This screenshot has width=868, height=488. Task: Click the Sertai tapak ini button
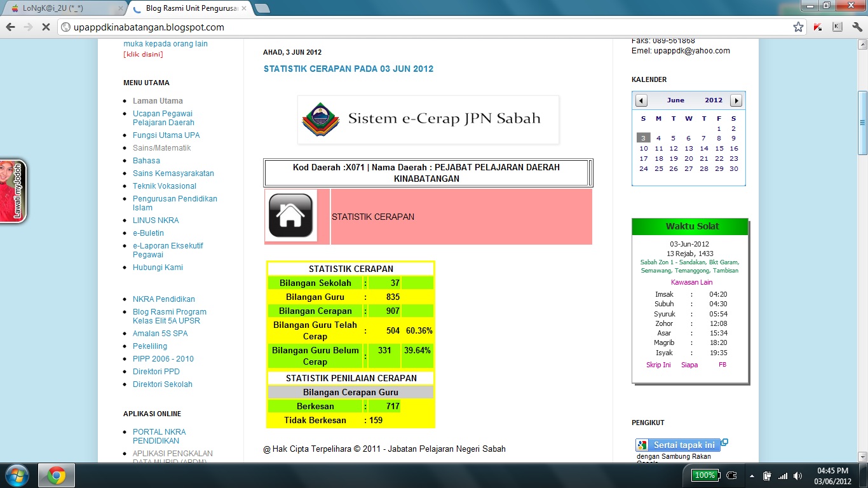point(678,445)
